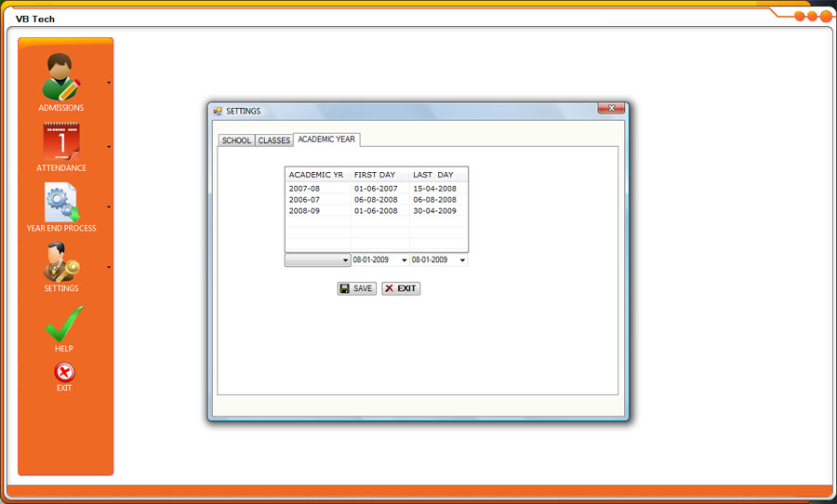Select the 2007-08 academic year row

point(377,189)
